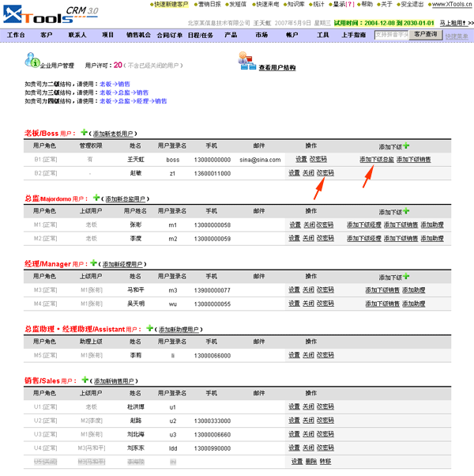The height and width of the screenshot is (476, 474).
Task: Click green plus icon beside 销售/Sales 用户
Action: coord(85,379)
